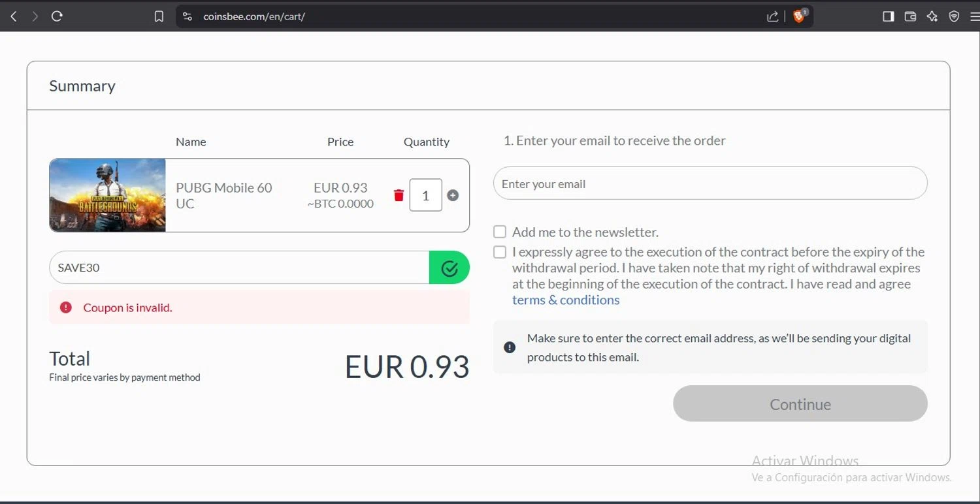
Task: Click the Summary heading
Action: tap(82, 86)
